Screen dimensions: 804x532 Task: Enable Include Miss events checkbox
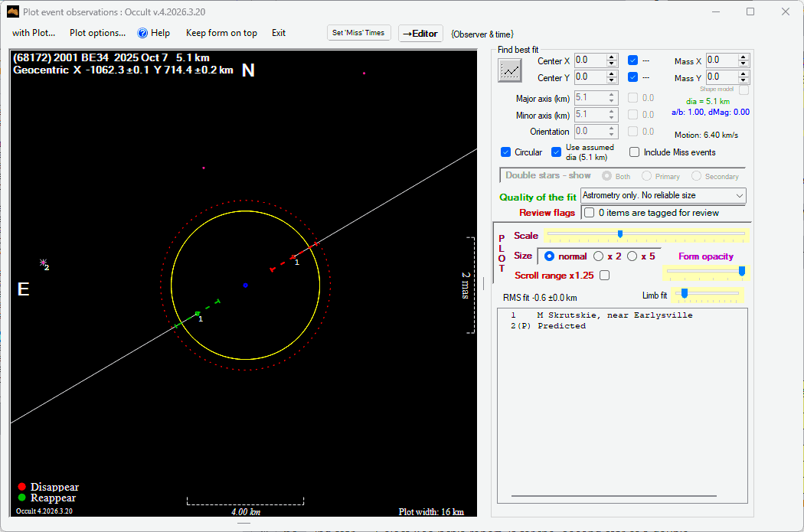pyautogui.click(x=634, y=152)
